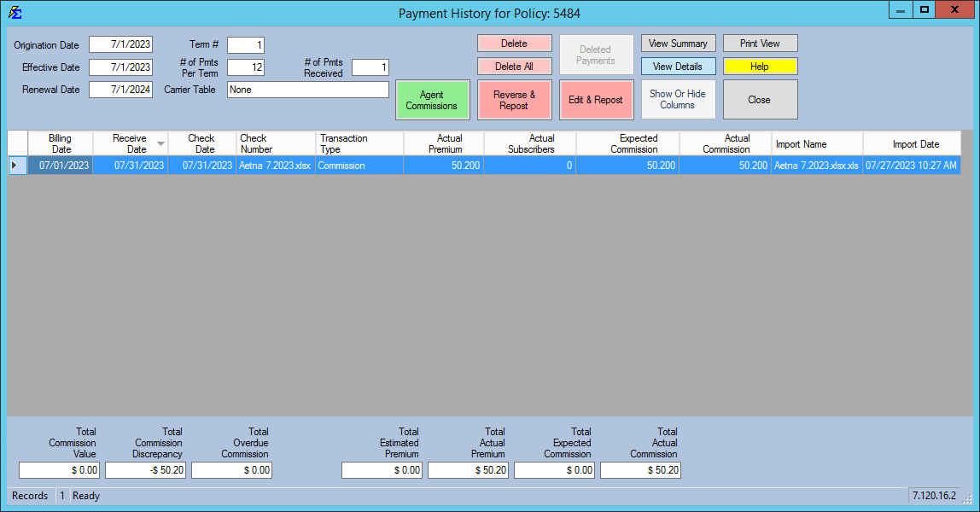Click the Close button to exit payment history

(759, 99)
